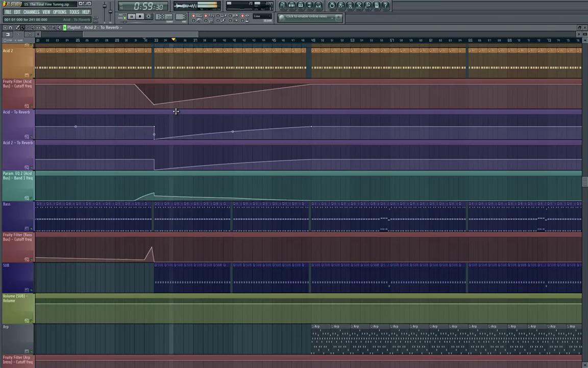588x368 pixels.
Task: Click the Undo history icon
Action: tap(331, 5)
